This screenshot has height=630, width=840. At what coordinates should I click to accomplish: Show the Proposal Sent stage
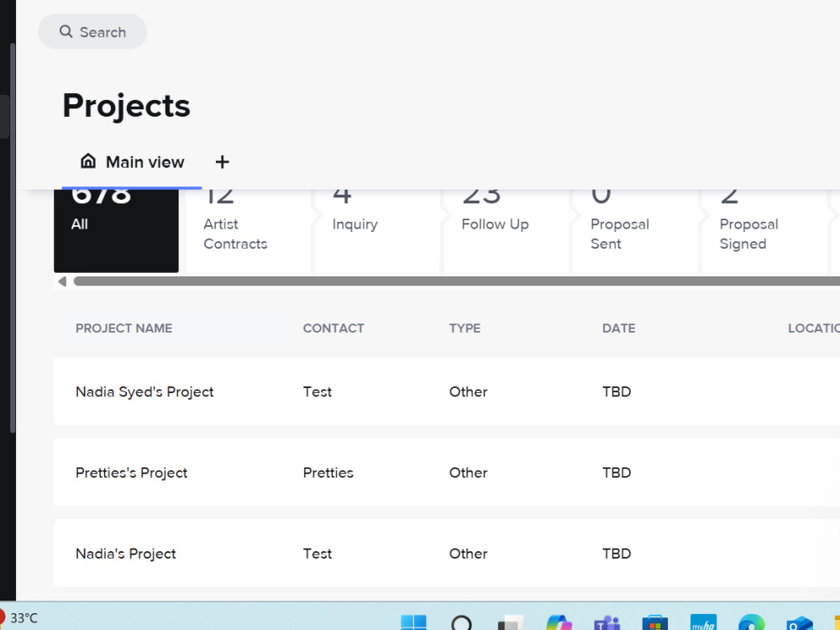(635, 230)
